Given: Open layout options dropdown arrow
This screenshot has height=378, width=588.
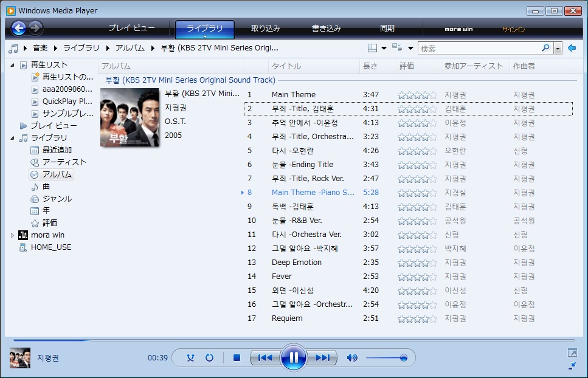Looking at the screenshot, I should point(384,49).
